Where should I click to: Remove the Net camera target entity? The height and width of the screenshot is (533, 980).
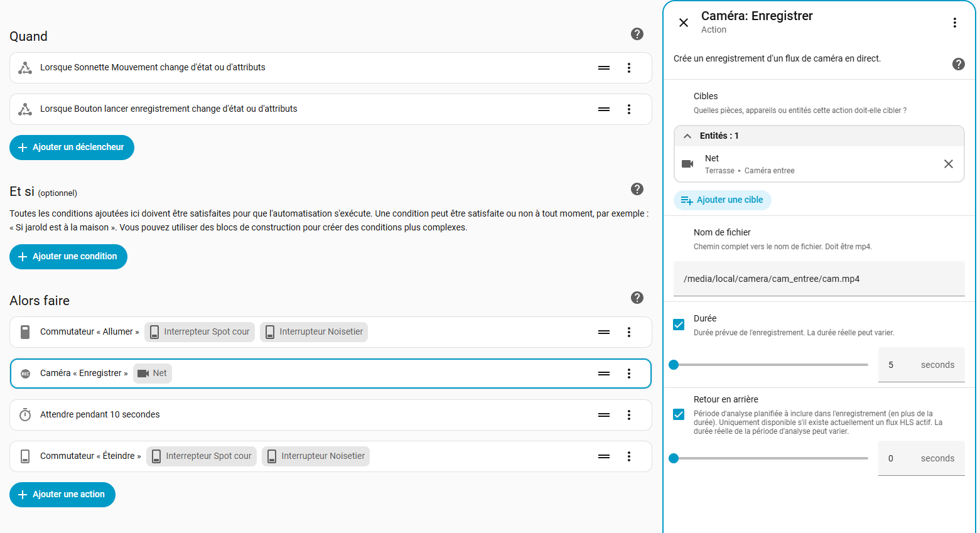[x=948, y=164]
